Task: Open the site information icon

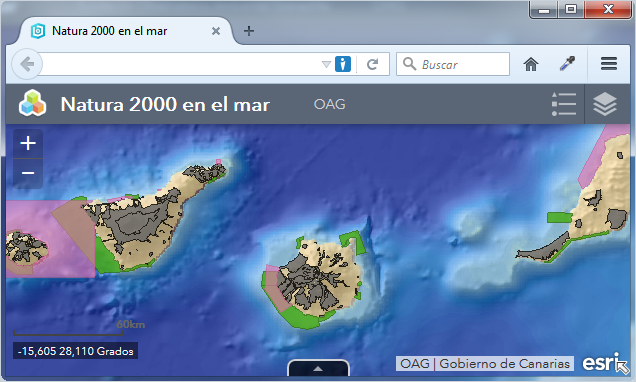Action: (343, 64)
